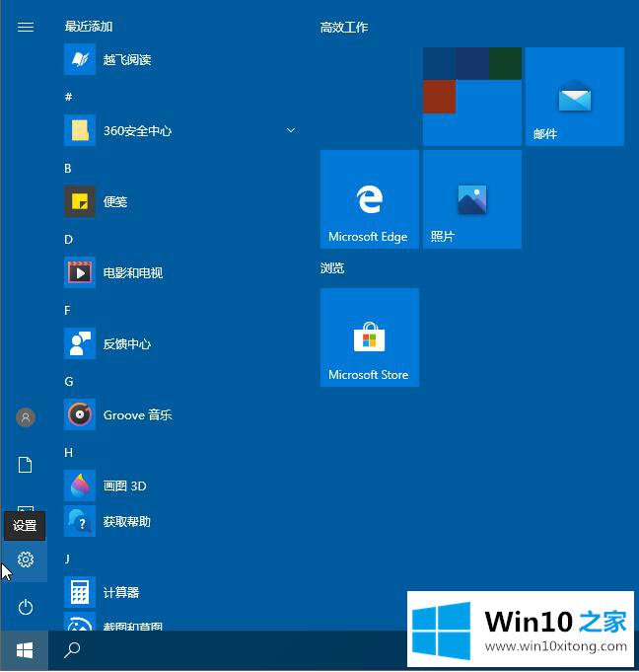Click the 画图 3D app name
Image resolution: width=639 pixels, height=672 pixels.
124,485
